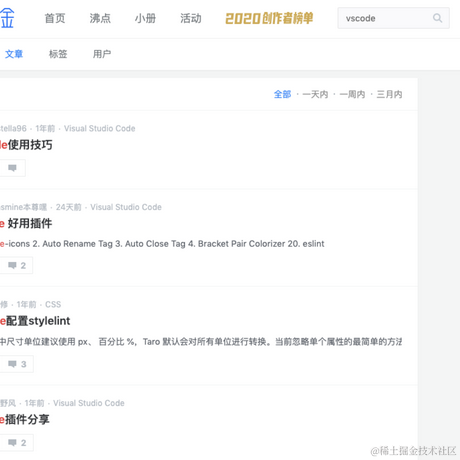
Task: Open the 2020创作者榜单 banner link
Action: [269, 18]
